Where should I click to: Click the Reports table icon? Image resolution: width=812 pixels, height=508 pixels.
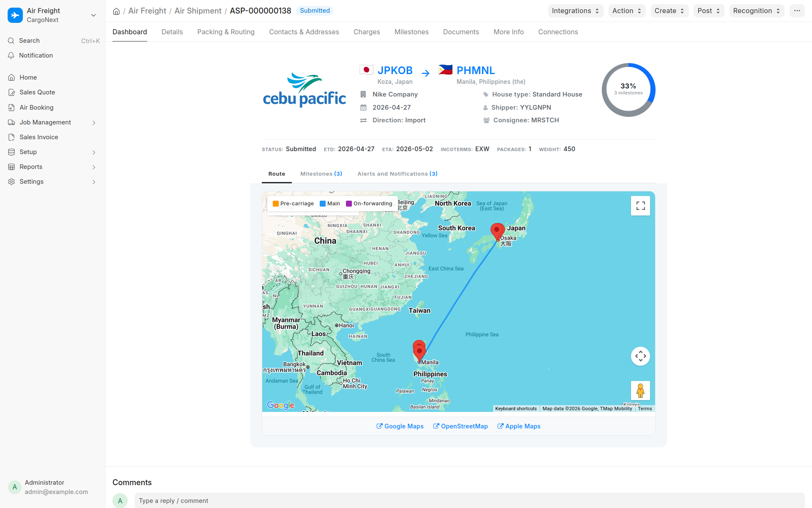tap(11, 167)
